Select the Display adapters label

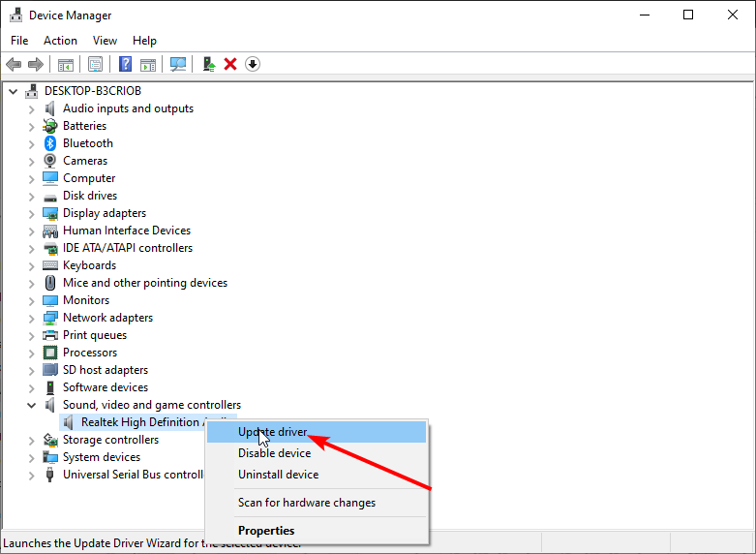point(105,213)
